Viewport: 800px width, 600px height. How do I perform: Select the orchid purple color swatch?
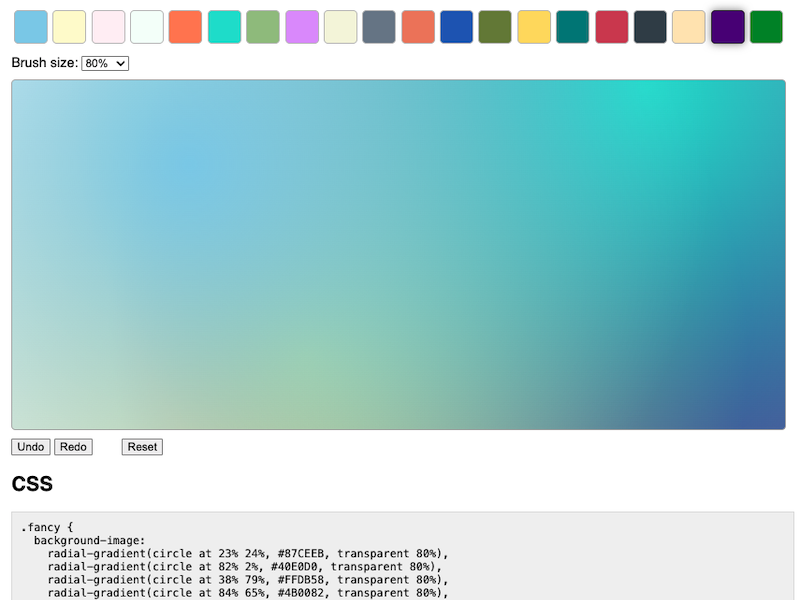pyautogui.click(x=302, y=27)
